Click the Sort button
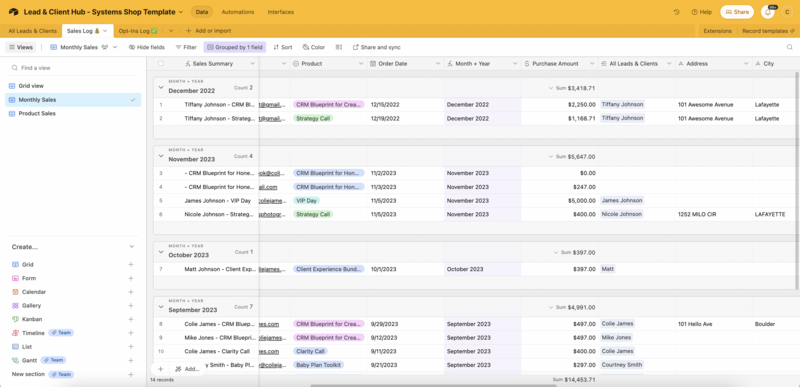800x387 pixels. (x=283, y=47)
